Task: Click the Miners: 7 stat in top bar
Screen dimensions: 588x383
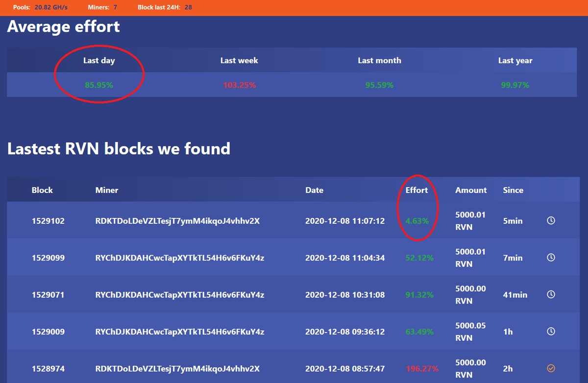Action: [102, 7]
